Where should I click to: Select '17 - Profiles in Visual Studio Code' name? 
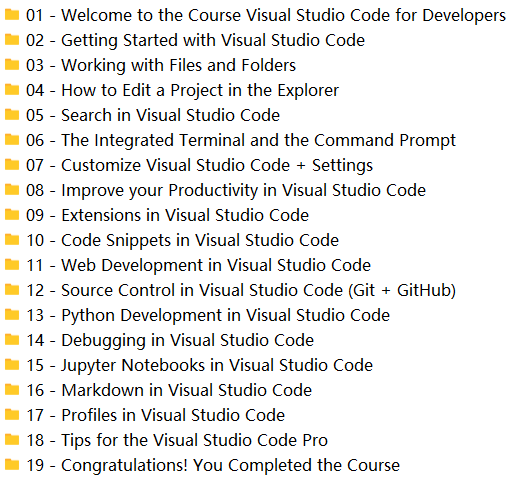[155, 415]
